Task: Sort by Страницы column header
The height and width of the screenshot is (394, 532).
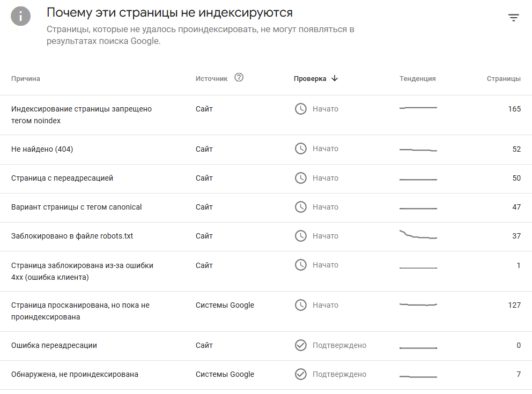Action: (x=504, y=79)
